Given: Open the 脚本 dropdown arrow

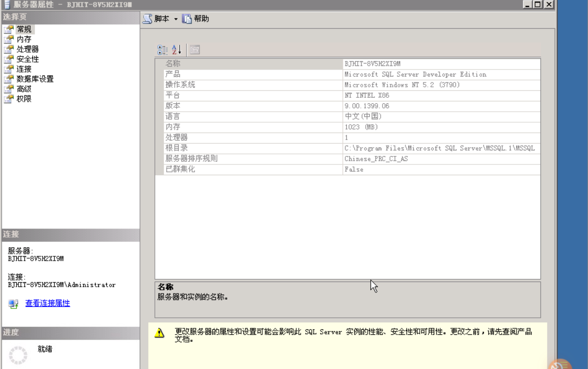Looking at the screenshot, I should (x=176, y=19).
